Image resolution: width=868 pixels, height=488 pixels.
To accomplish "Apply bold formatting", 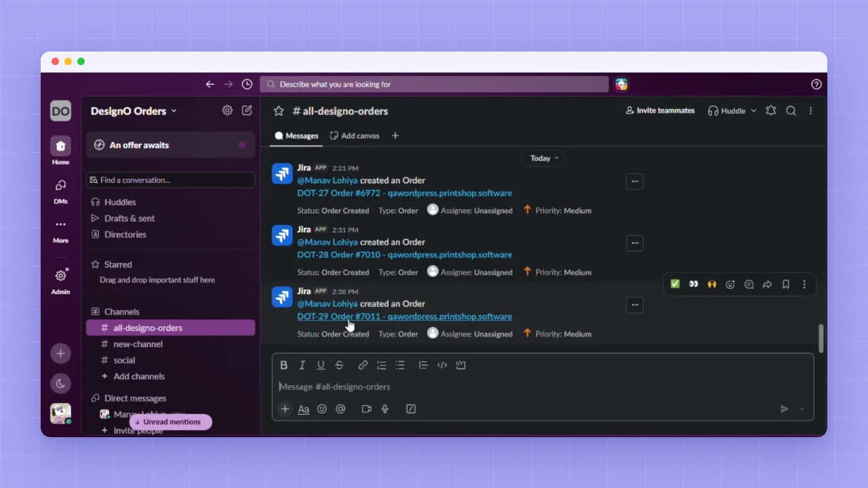I will 283,365.
